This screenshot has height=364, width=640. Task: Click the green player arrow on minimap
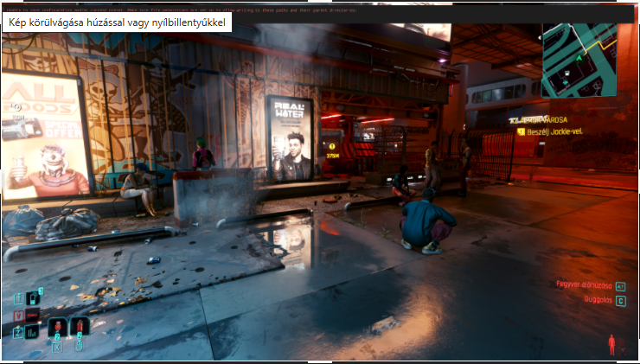click(579, 58)
